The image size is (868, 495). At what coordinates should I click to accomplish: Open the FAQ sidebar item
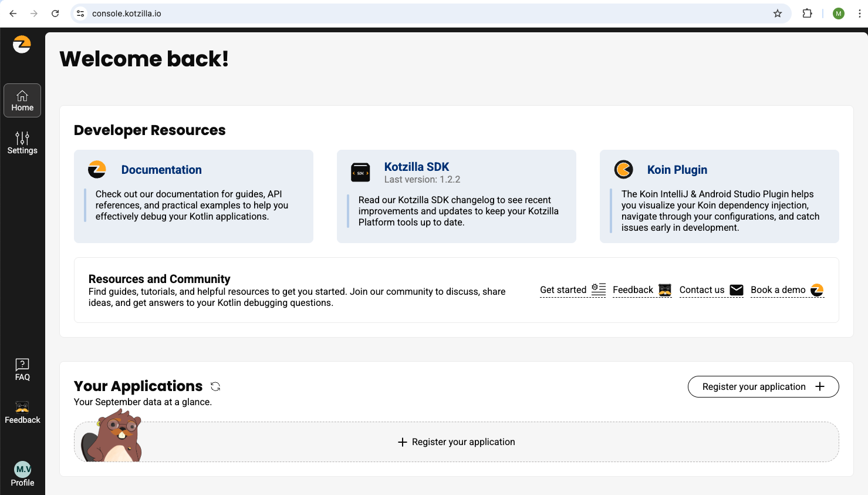tap(22, 370)
